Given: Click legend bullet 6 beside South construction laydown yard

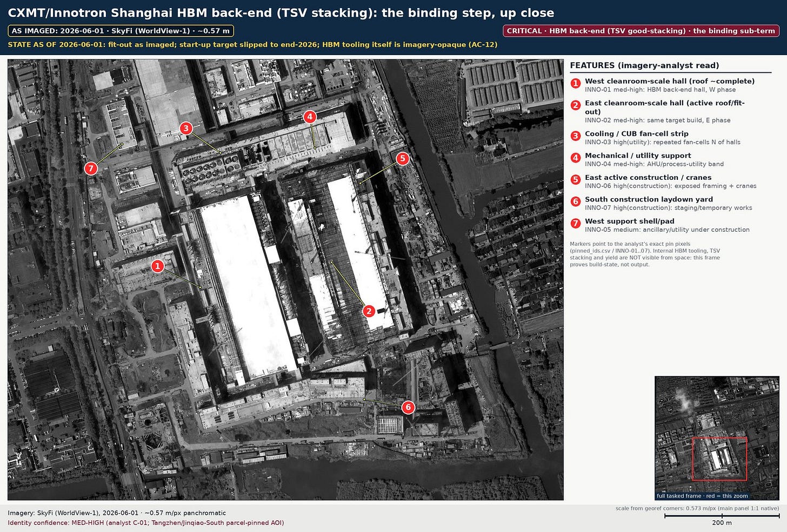Looking at the screenshot, I should tap(576, 201).
